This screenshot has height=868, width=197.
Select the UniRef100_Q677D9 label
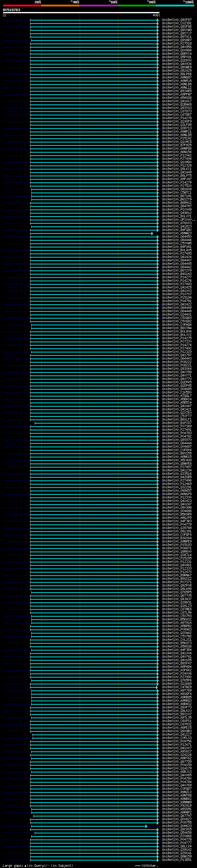click(176, 761)
